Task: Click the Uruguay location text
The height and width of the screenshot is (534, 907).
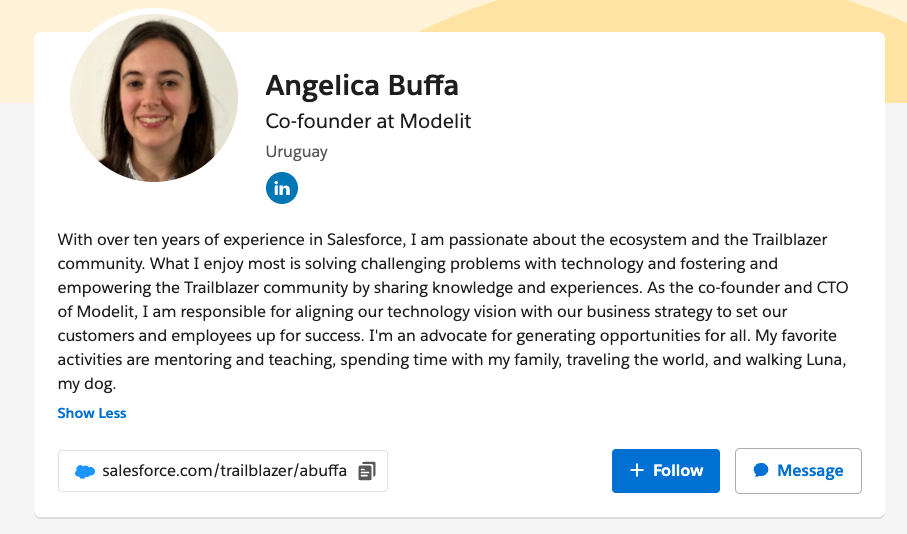Action: tap(297, 152)
